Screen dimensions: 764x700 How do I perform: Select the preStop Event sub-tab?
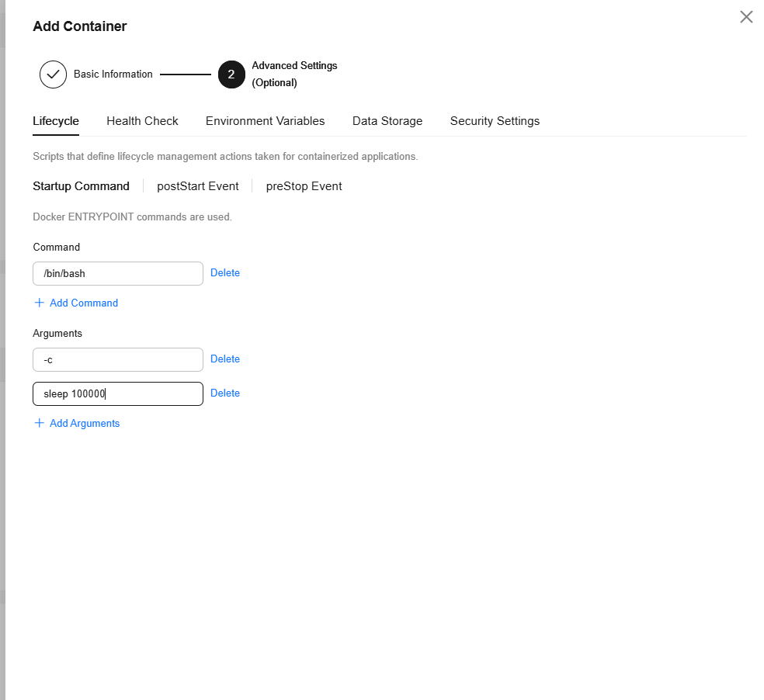(304, 186)
